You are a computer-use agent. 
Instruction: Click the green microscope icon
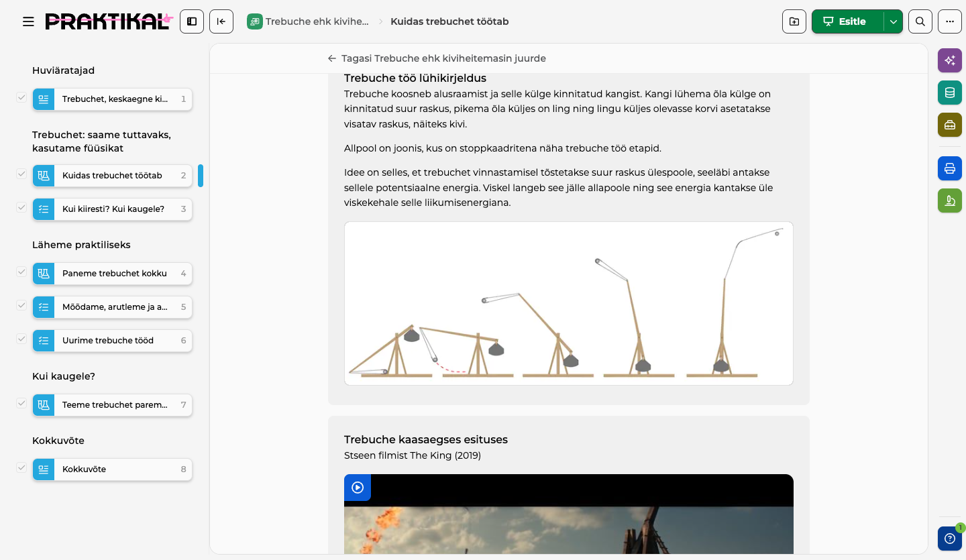click(x=950, y=201)
